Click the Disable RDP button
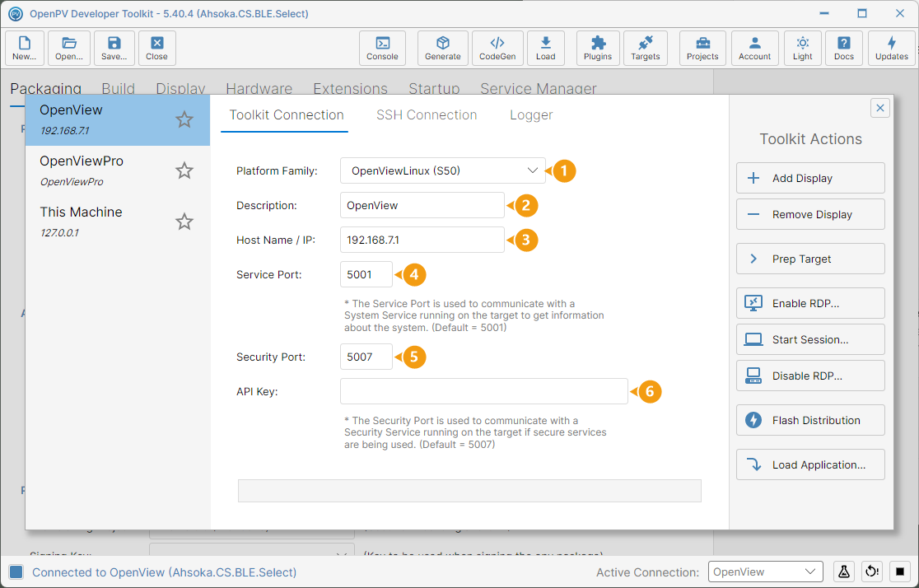This screenshot has width=919, height=588. click(810, 376)
